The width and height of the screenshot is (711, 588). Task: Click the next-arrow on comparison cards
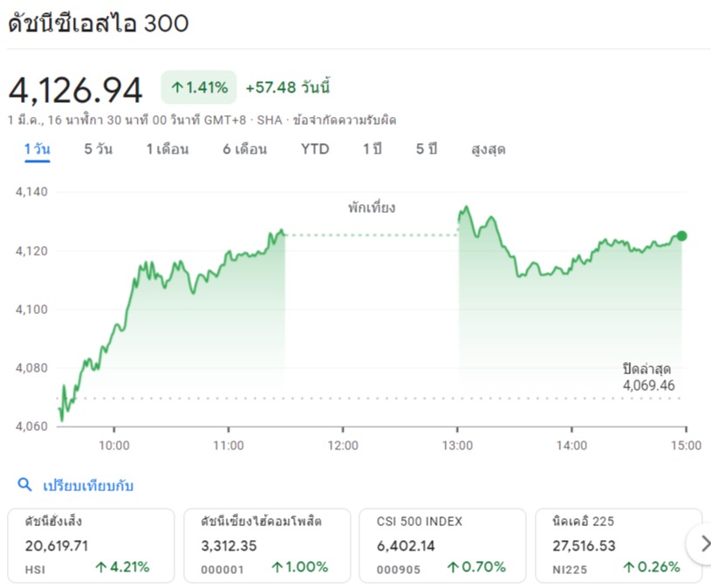click(x=702, y=544)
